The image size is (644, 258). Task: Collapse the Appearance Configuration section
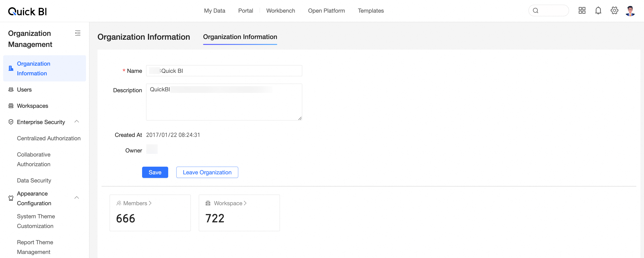[77, 198]
